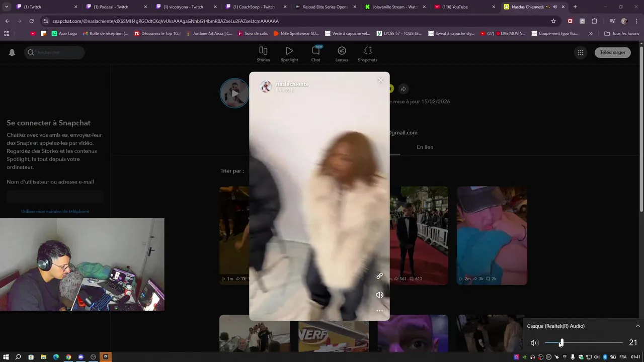Open the Chrome apps grid in the bookmarks bar
644x362 pixels.
7,34
